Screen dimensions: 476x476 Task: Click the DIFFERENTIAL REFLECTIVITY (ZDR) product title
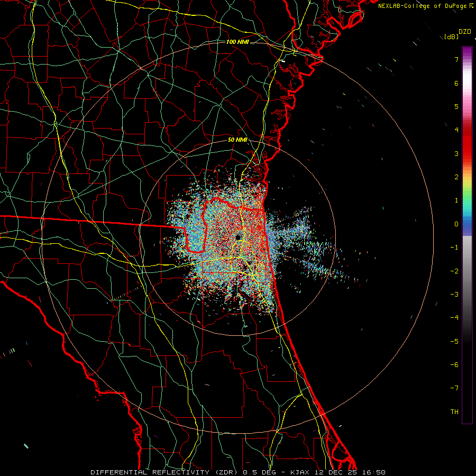click(x=164, y=472)
